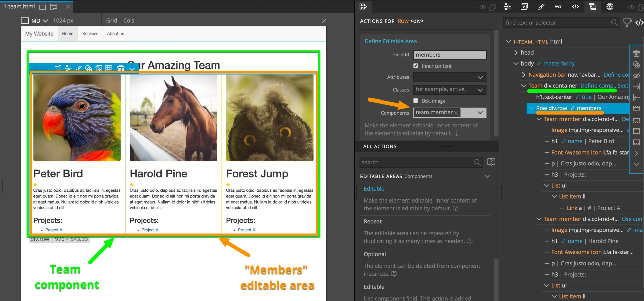Viewport: 644px width, 301px height.
Task: Click the Field Id input with members
Action: [x=450, y=55]
